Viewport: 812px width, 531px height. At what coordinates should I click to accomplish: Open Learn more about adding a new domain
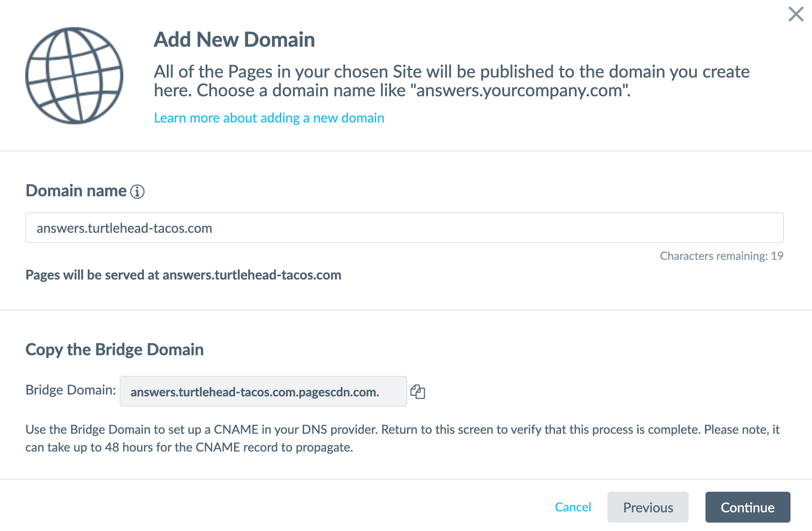click(x=269, y=118)
